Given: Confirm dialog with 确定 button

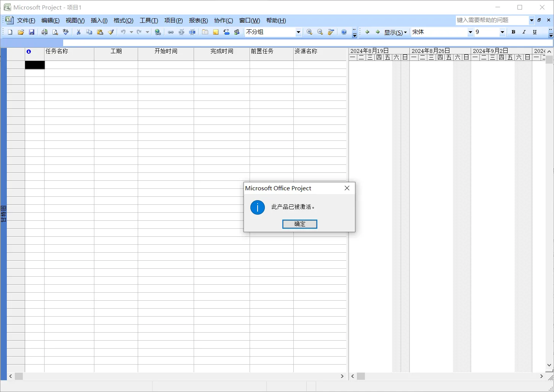Looking at the screenshot, I should pyautogui.click(x=300, y=224).
